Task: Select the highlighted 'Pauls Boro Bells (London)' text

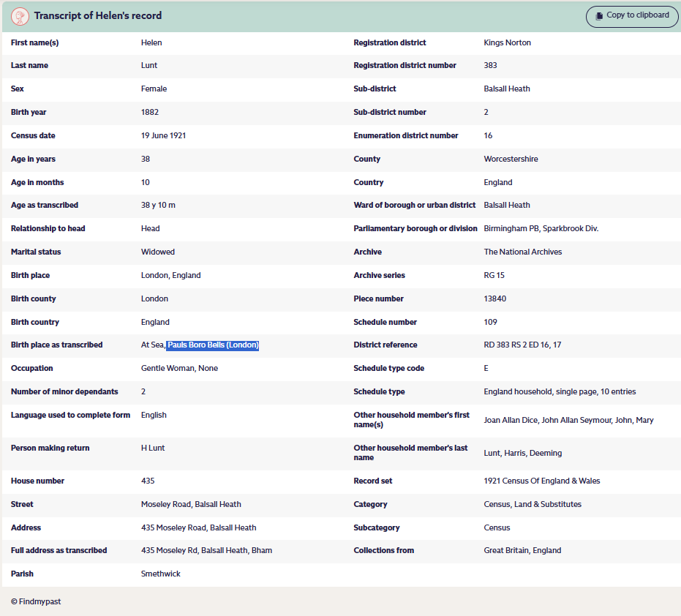Action: tap(213, 345)
